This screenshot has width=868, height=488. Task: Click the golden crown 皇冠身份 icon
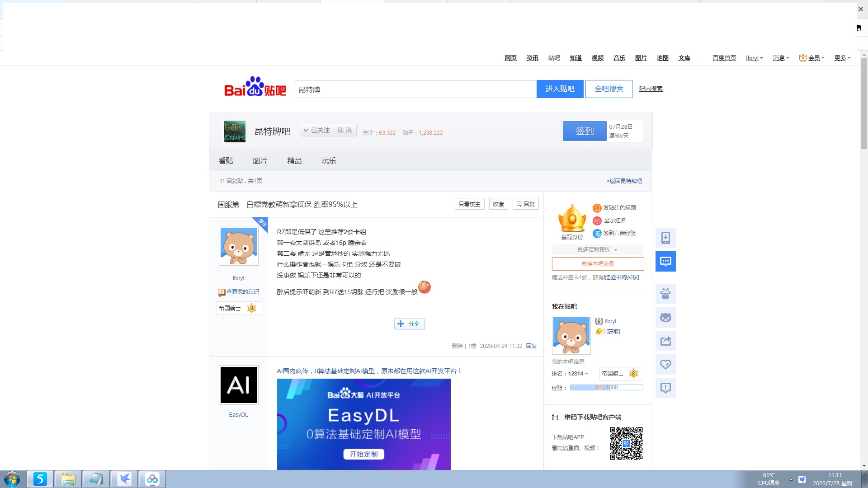coord(572,218)
